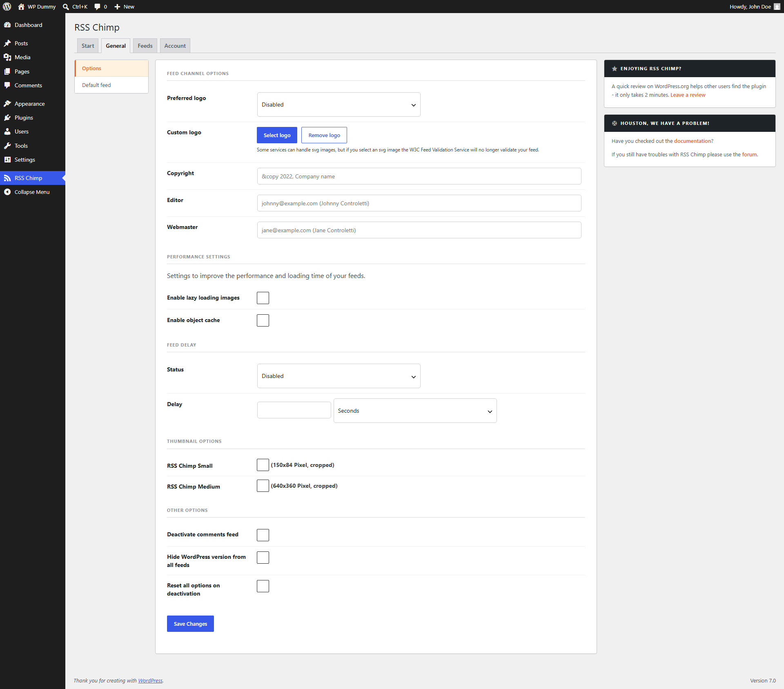Click the FEED CHANNEL OPTIONS section heading

click(198, 73)
